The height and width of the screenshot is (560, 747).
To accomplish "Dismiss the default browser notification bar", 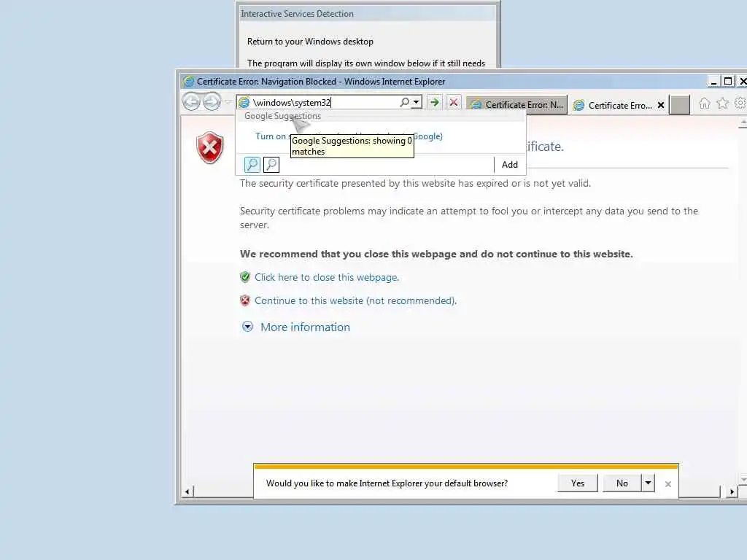I will 668,484.
